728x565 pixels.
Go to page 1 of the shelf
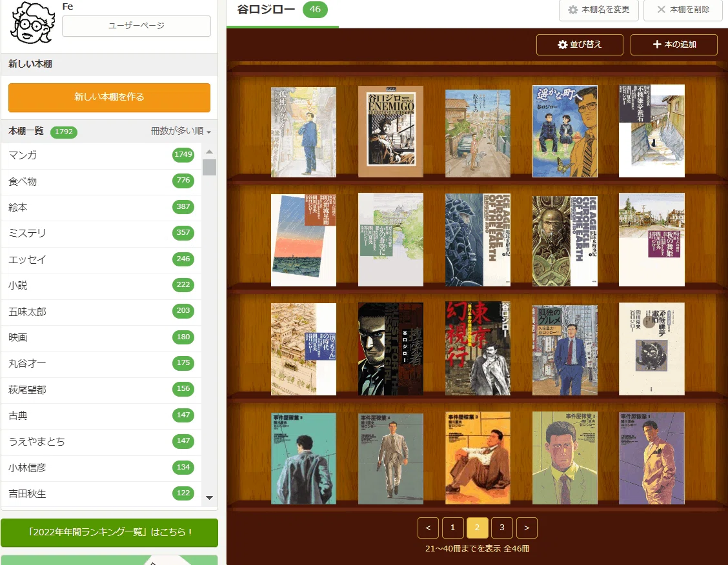pos(452,528)
